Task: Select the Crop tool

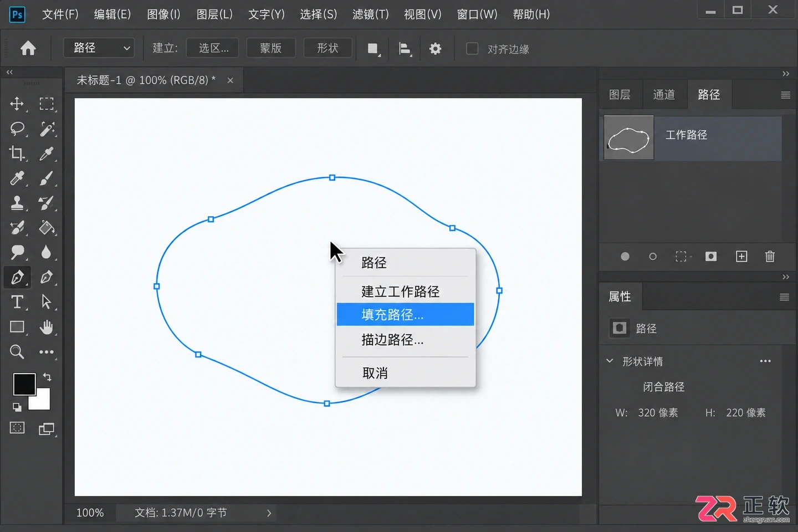Action: [x=17, y=154]
